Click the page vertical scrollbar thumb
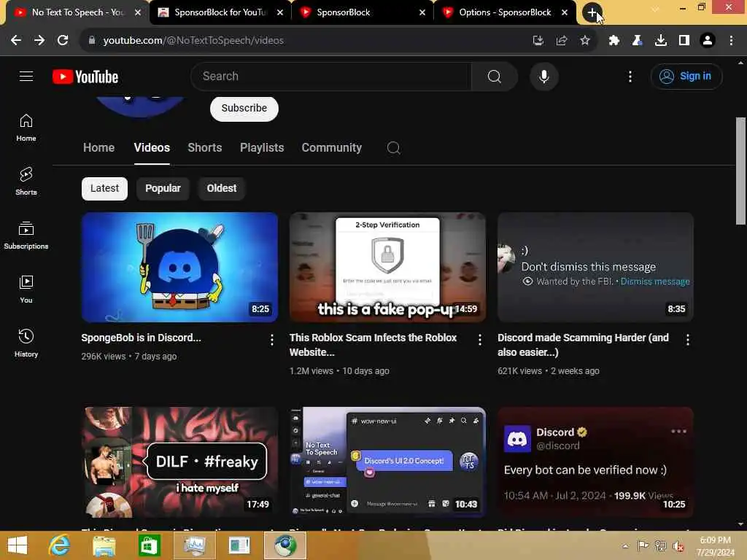This screenshot has width=747, height=560. coord(740,171)
